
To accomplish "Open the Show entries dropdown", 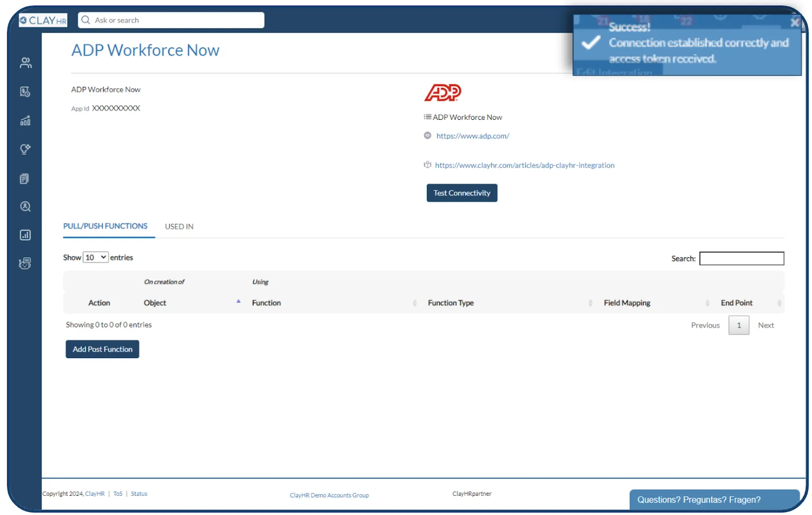I will (x=96, y=257).
